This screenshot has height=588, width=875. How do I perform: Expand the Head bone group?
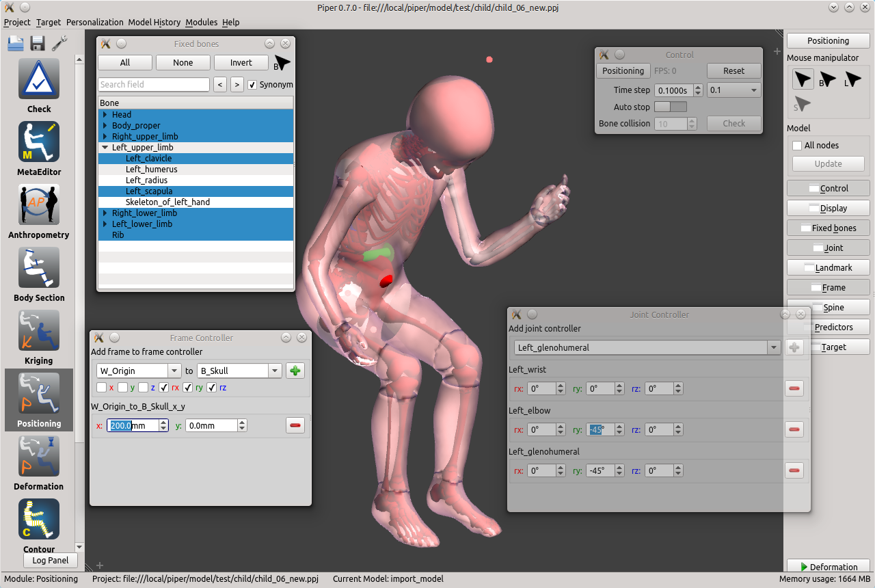pyautogui.click(x=105, y=115)
